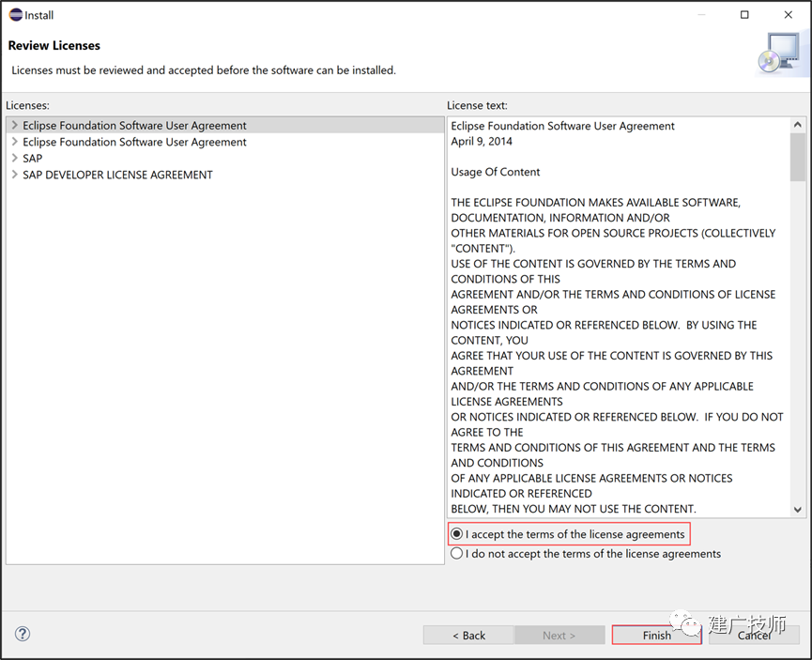Click the Next button
Screen dimensions: 812x660
click(559, 636)
